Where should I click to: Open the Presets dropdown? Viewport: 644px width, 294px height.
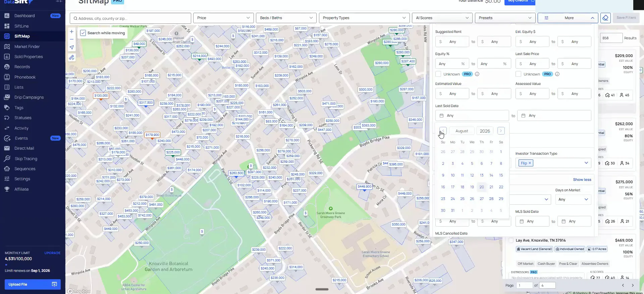click(505, 18)
